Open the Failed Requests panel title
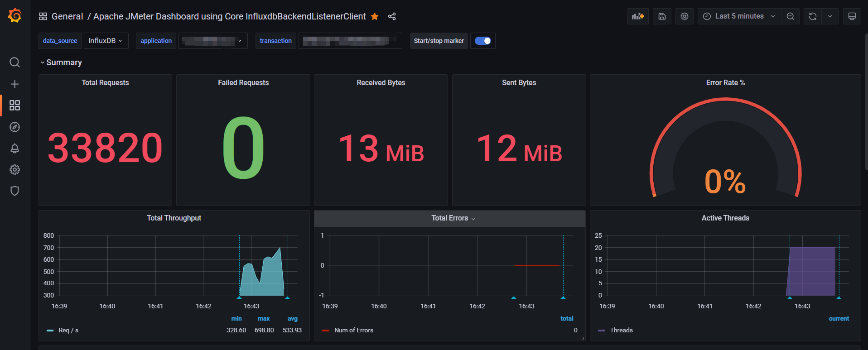Screen dimensions: 868x350 point(243,82)
